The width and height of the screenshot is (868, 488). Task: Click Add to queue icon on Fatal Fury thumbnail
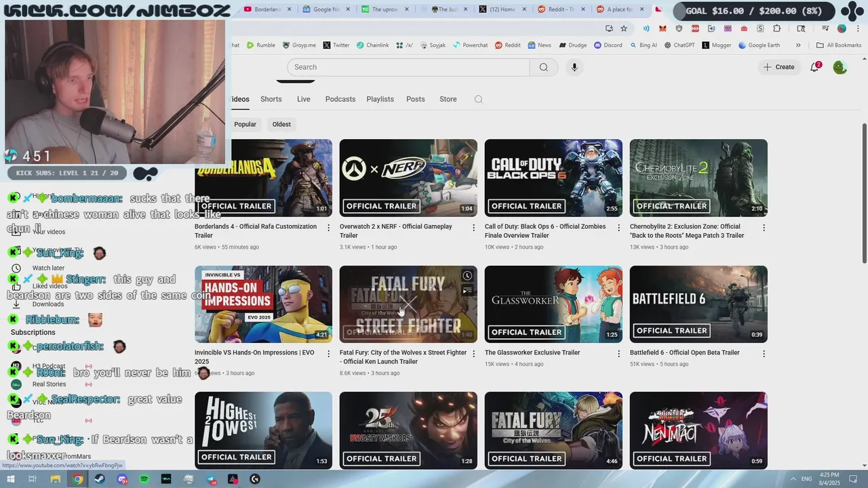coord(467,291)
